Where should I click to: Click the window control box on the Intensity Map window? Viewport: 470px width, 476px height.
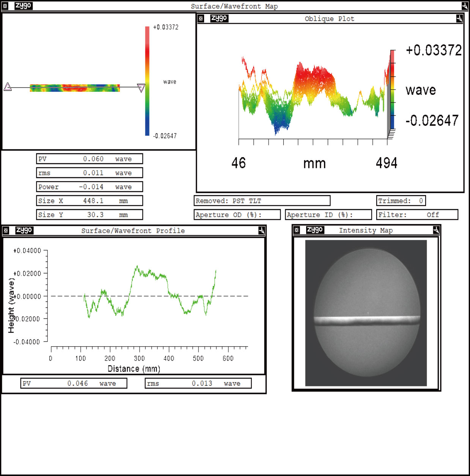296,230
